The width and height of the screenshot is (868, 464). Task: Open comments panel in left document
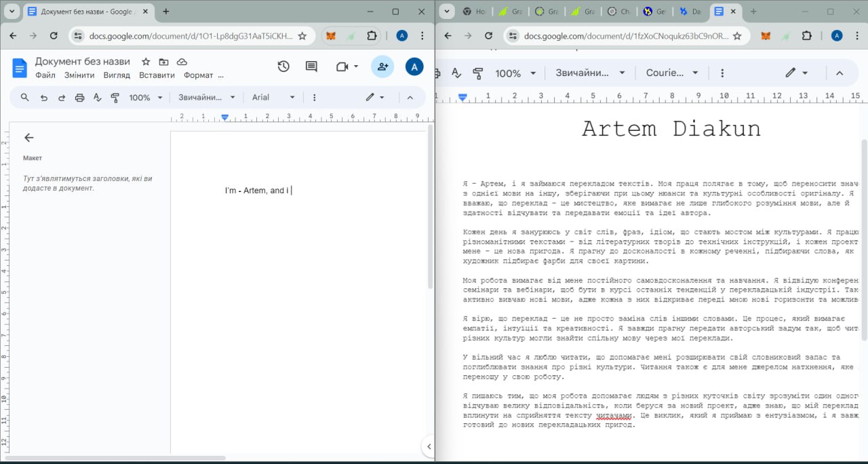click(x=311, y=66)
